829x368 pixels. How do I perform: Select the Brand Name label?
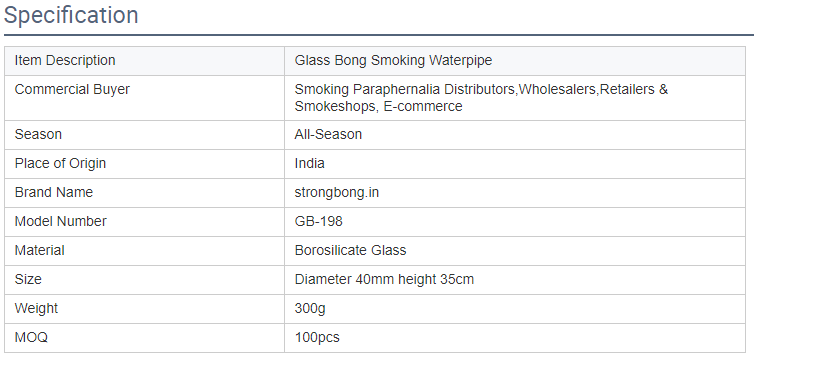(53, 192)
